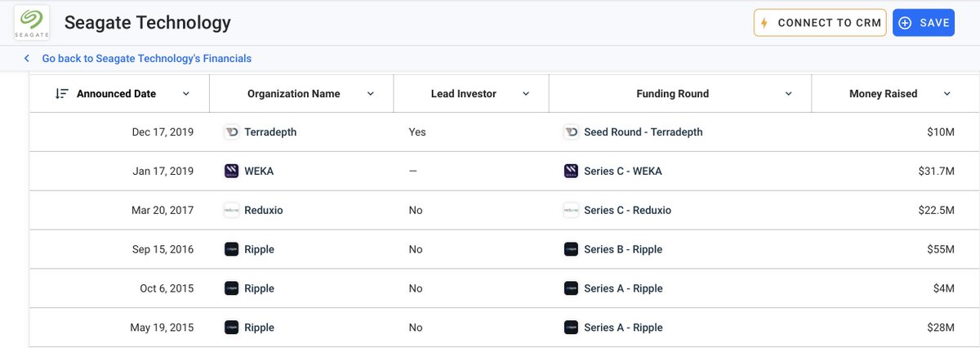Image resolution: width=980 pixels, height=348 pixels.
Task: Open the Organization Name column dropdown
Action: (371, 94)
